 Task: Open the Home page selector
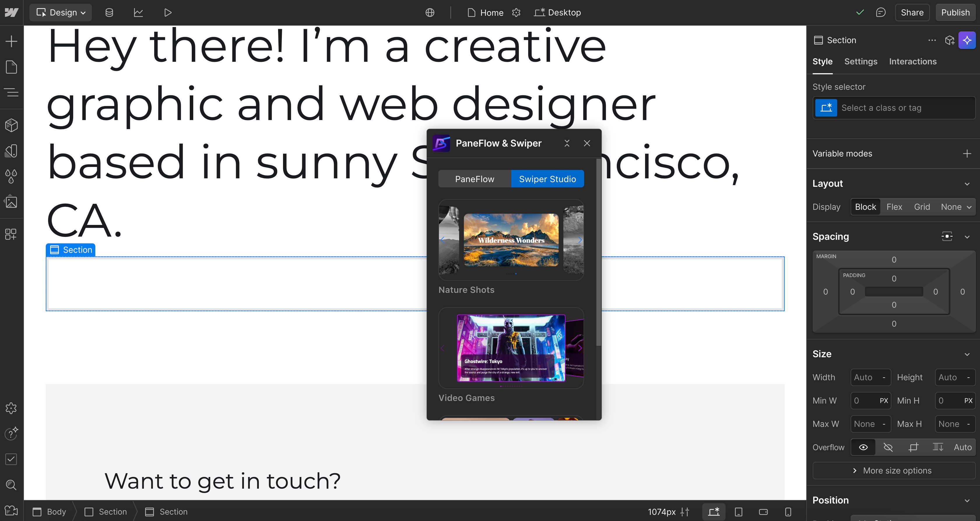485,13
